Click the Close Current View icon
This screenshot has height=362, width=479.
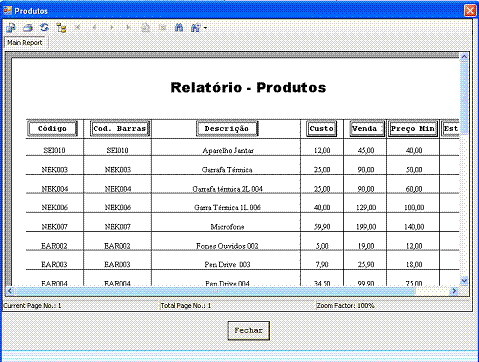pyautogui.click(x=162, y=28)
